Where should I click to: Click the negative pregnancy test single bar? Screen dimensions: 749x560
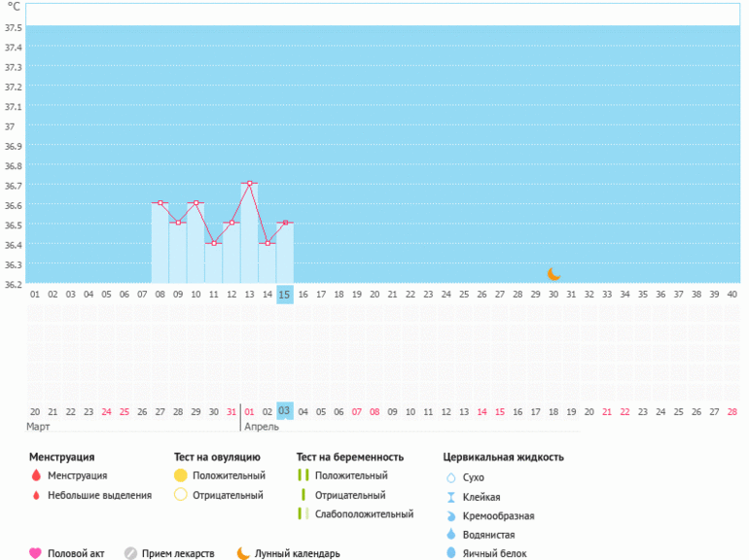[x=303, y=495]
